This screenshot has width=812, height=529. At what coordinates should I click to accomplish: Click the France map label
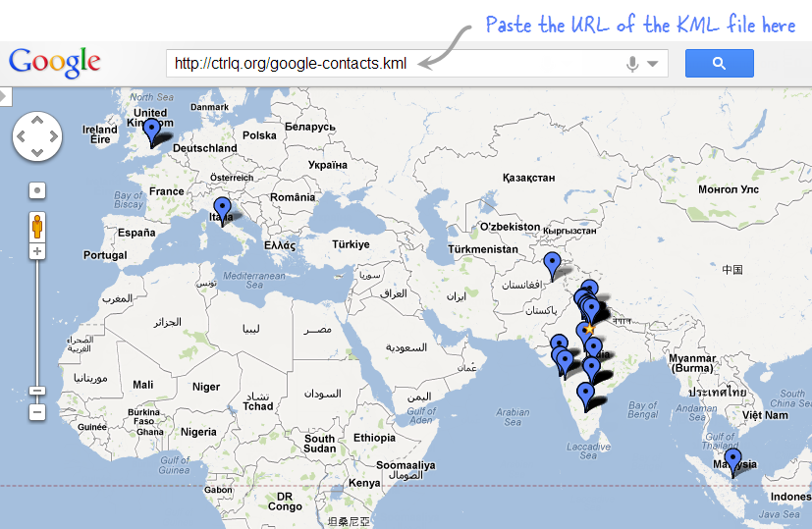(166, 191)
